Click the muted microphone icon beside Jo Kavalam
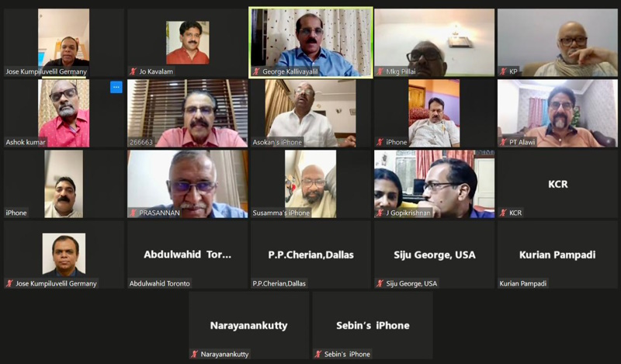621x364 pixels. (133, 71)
